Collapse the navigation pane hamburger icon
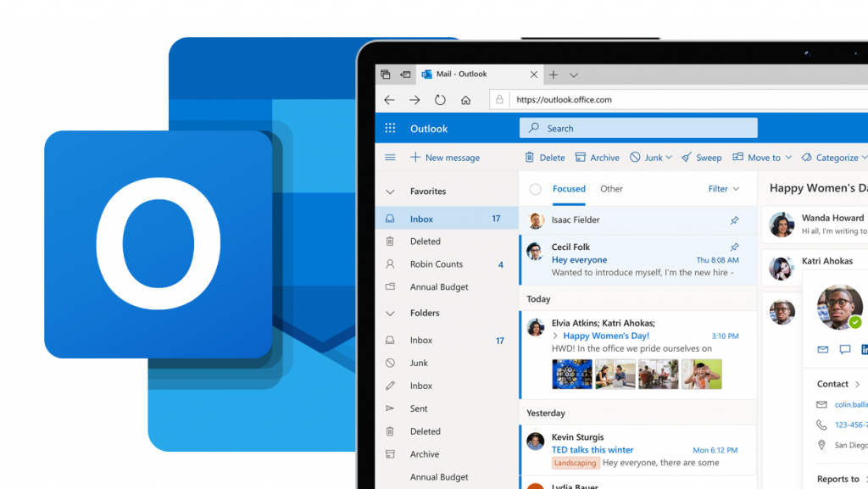The image size is (868, 489). (x=390, y=158)
